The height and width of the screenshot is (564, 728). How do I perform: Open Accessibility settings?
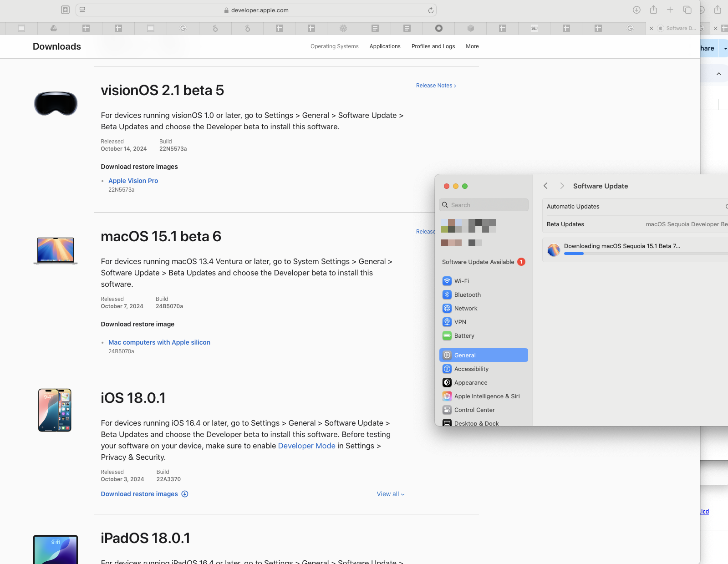(x=484, y=369)
